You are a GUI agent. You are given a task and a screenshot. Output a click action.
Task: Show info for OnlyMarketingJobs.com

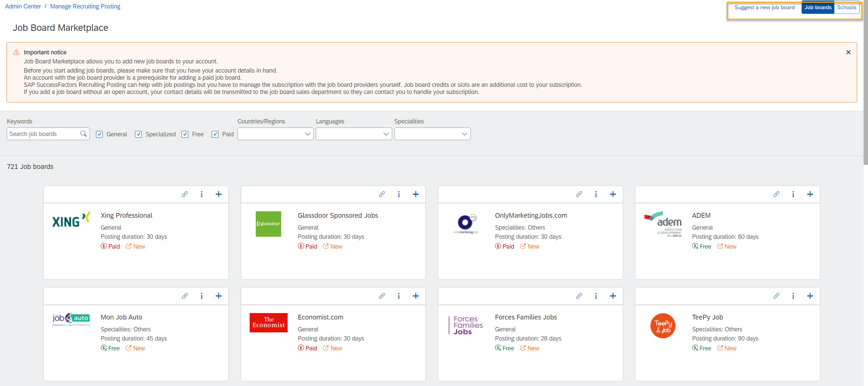pos(596,194)
